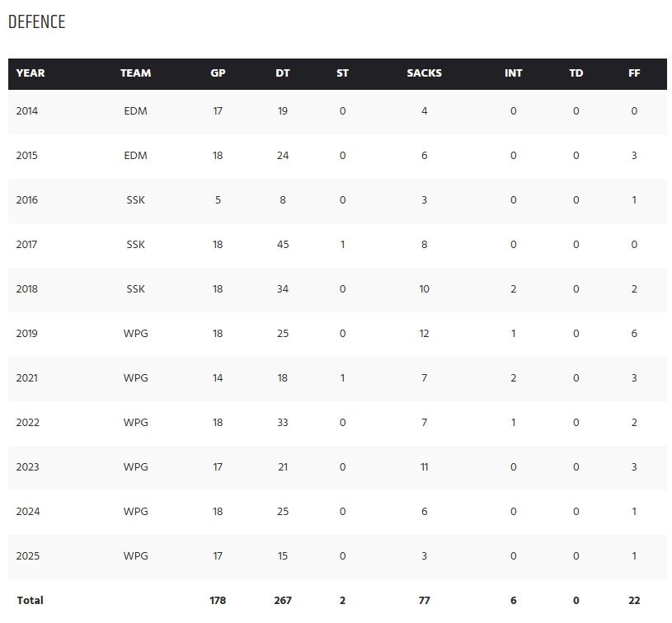Select the SACKS column header
Image resolution: width=672 pixels, height=623 pixels.
(x=424, y=73)
